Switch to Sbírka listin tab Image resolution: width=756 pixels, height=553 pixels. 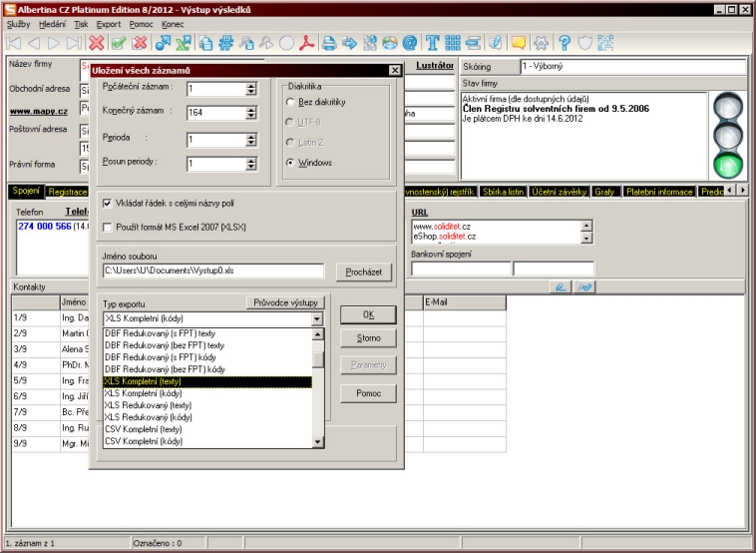(x=503, y=192)
